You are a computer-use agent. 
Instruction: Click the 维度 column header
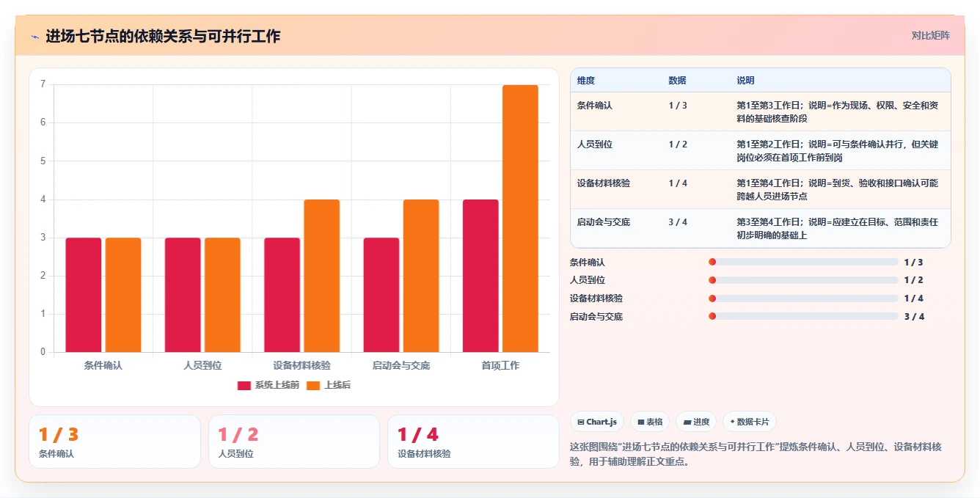pos(586,81)
